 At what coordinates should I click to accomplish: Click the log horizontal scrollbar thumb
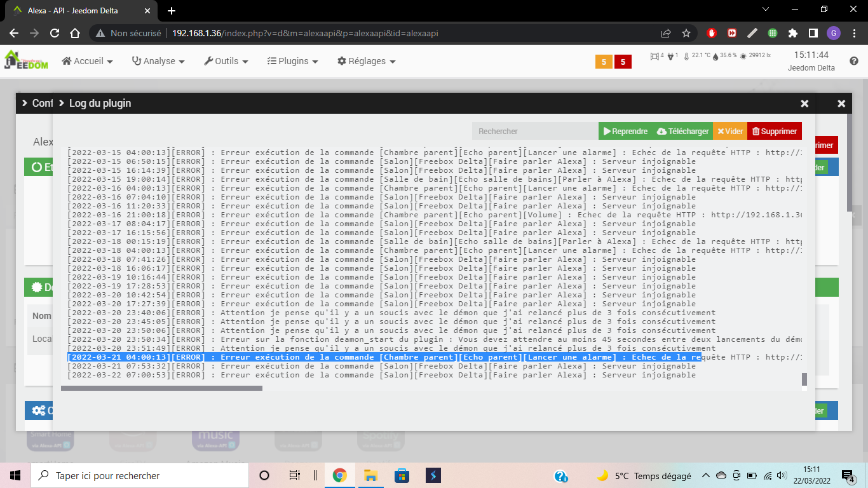click(x=161, y=388)
